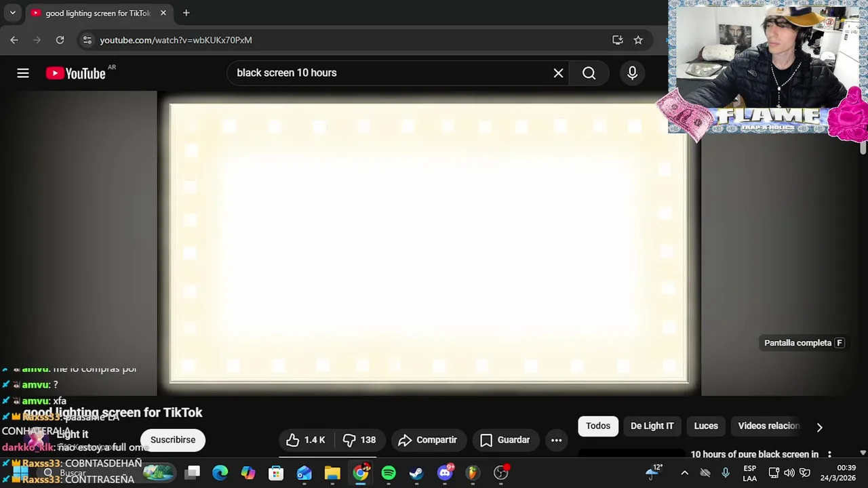Viewport: 868px width, 488px height.
Task: Reload the page
Action: 60,40
